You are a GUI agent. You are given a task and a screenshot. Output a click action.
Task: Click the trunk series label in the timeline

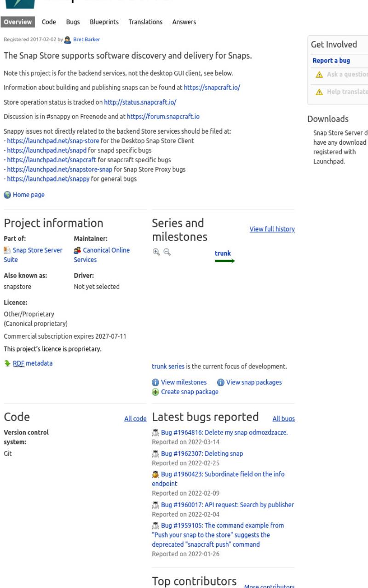(x=223, y=253)
